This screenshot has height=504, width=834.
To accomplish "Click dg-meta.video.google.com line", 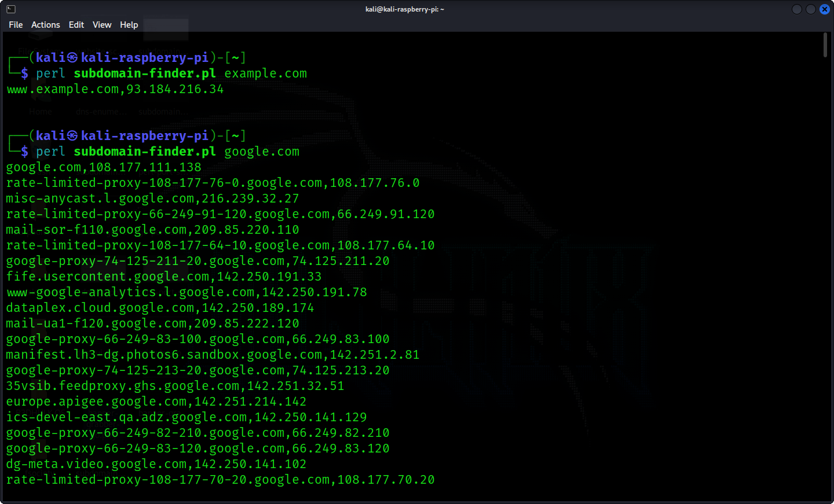I will pyautogui.click(x=156, y=464).
